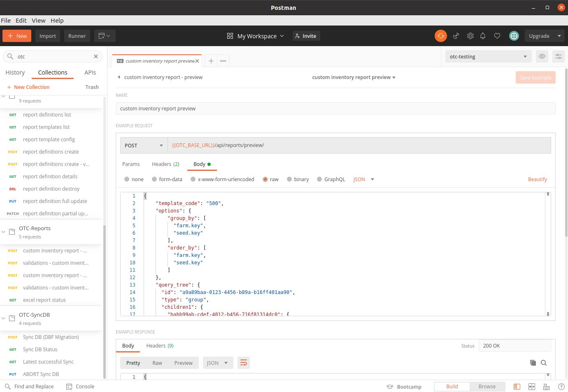Open the notifications bell icon

[483, 36]
